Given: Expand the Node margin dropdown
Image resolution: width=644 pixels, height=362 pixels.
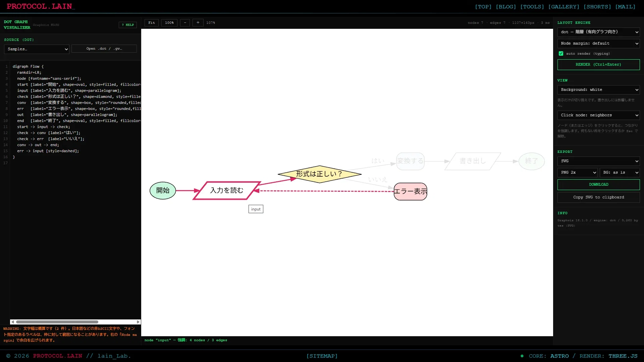Looking at the screenshot, I should [x=598, y=44].
